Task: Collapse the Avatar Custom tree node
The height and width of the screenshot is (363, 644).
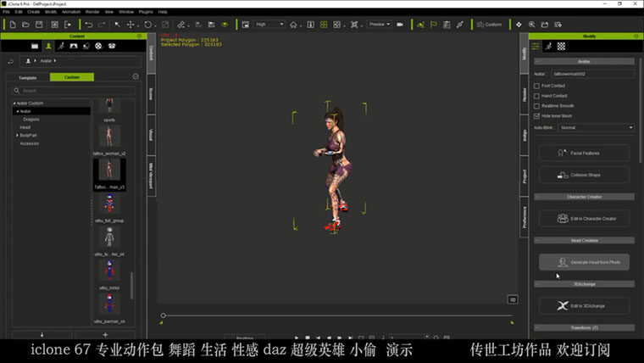Action: point(14,103)
